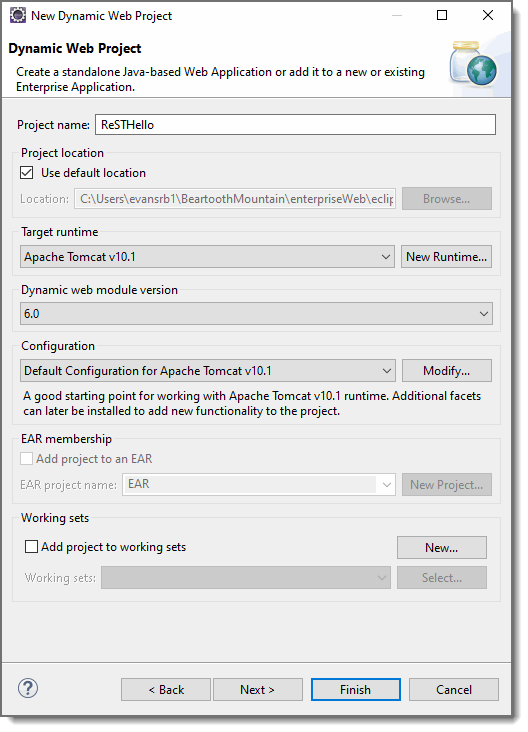Maximize the New Dynamic Web Project dialog
Image resolution: width=528 pixels, height=732 pixels.
[x=442, y=15]
